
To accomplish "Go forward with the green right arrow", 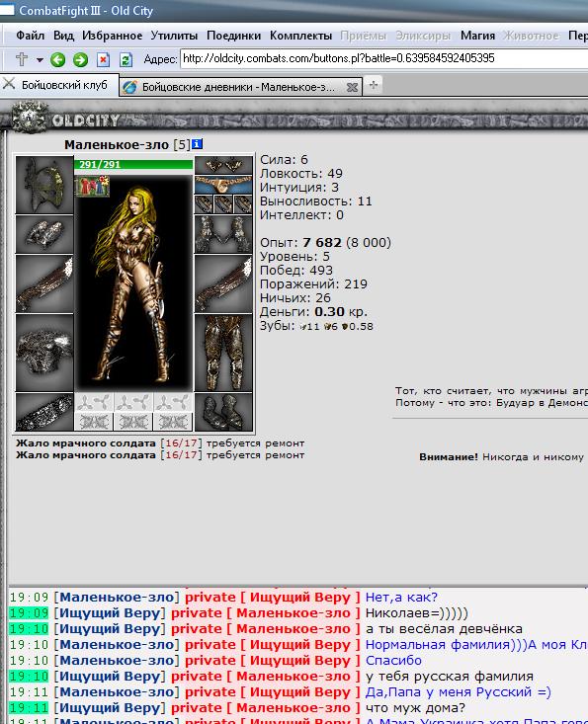I will point(80,59).
